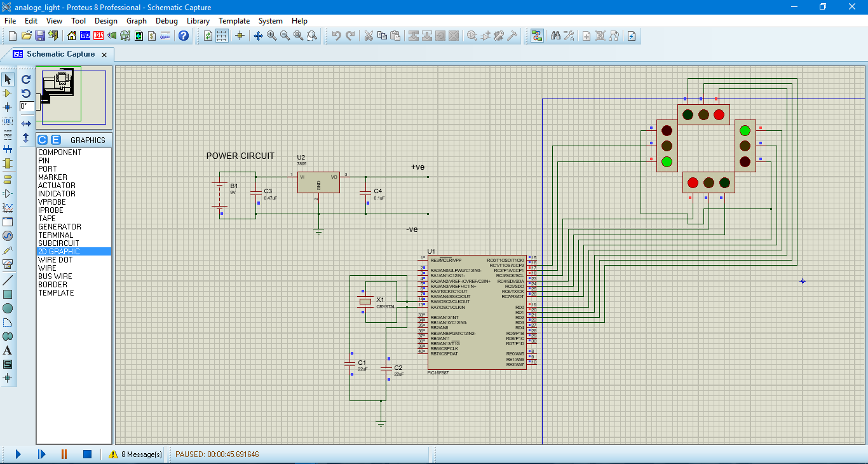
Task: Open an existing project file
Action: [26, 36]
